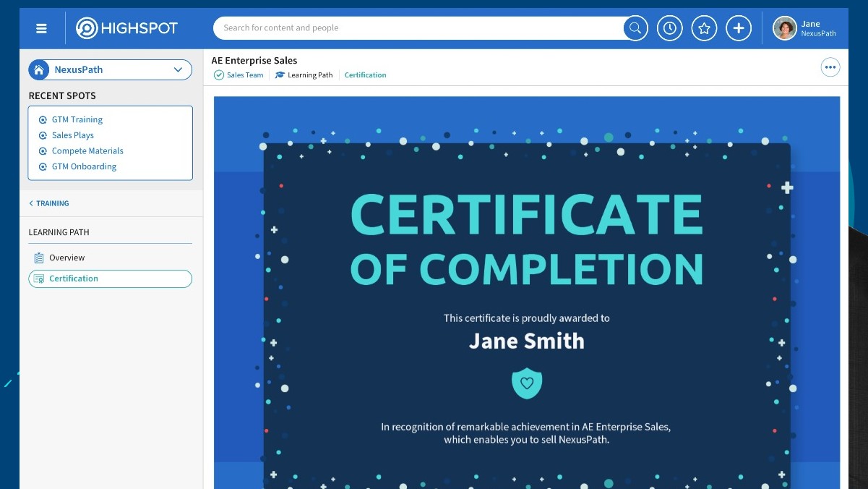Select the Sales Team badge icon
The image size is (868, 489).
click(x=218, y=75)
